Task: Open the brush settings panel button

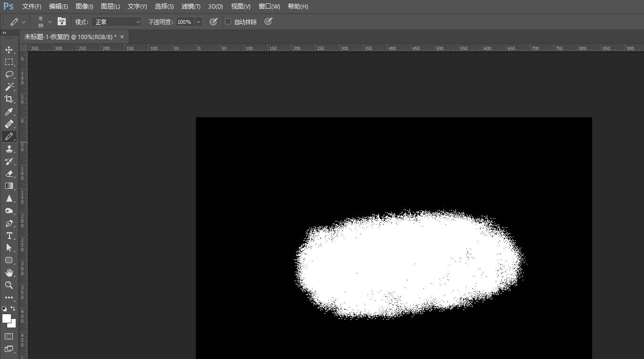Action: 61,22
